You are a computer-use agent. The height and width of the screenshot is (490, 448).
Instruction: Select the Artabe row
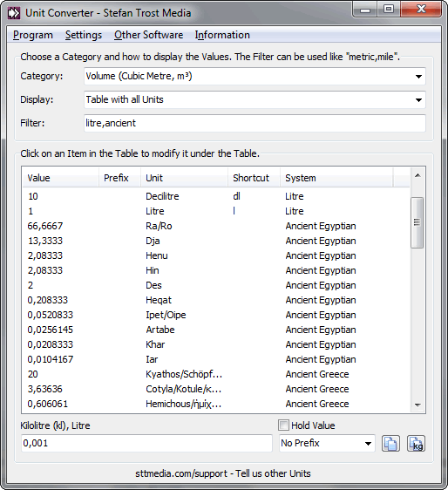pyautogui.click(x=216, y=330)
